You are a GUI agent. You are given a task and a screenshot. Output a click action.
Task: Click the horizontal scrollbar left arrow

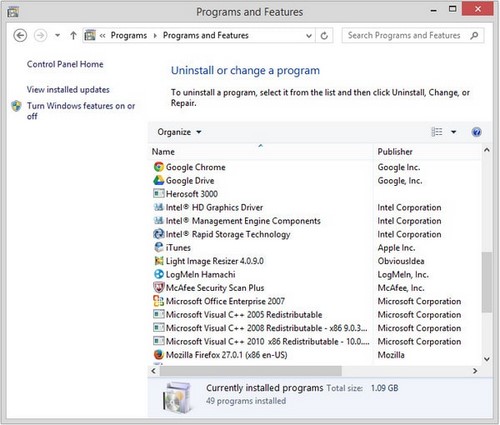pyautogui.click(x=153, y=371)
